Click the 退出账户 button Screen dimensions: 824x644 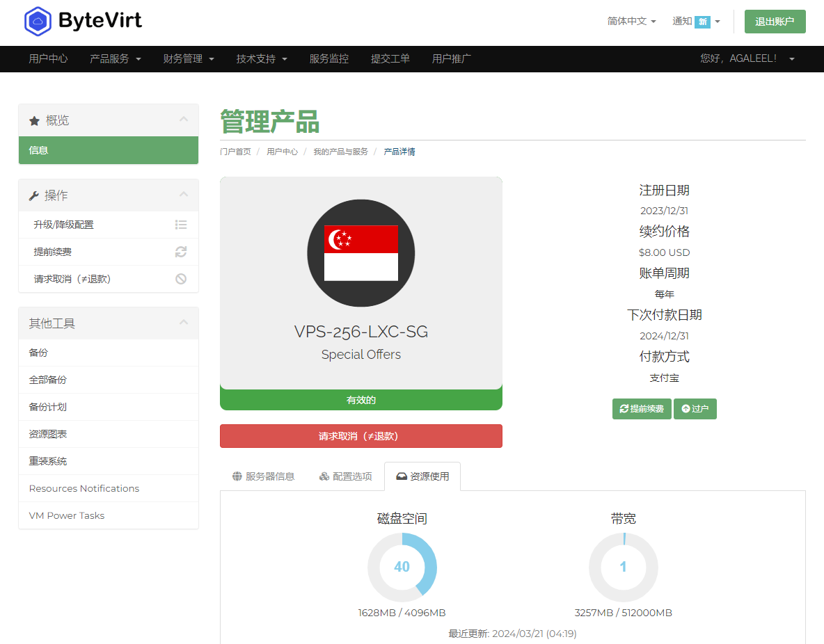click(x=775, y=22)
